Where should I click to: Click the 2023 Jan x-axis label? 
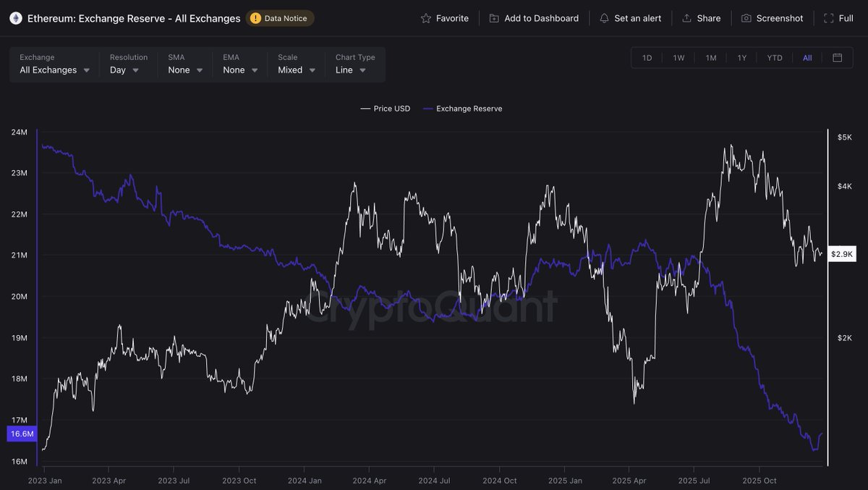pos(45,481)
